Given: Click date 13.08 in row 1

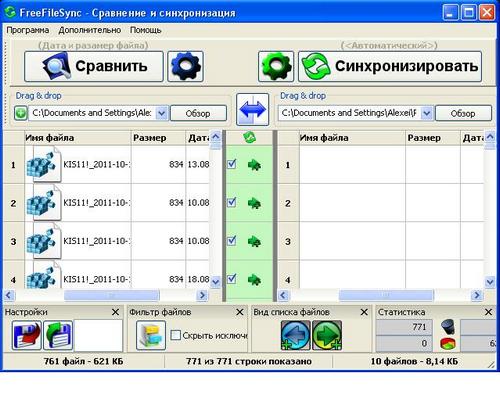Looking at the screenshot, I should (198, 164).
